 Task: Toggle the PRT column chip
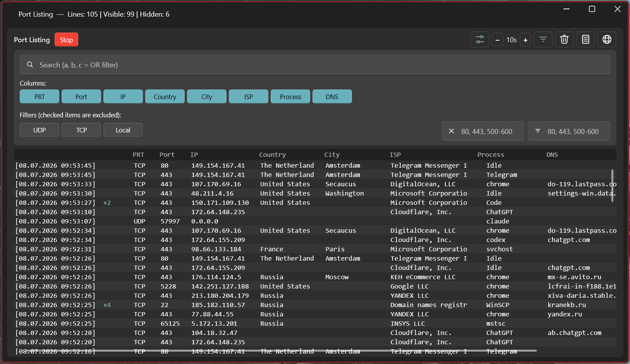(x=39, y=96)
